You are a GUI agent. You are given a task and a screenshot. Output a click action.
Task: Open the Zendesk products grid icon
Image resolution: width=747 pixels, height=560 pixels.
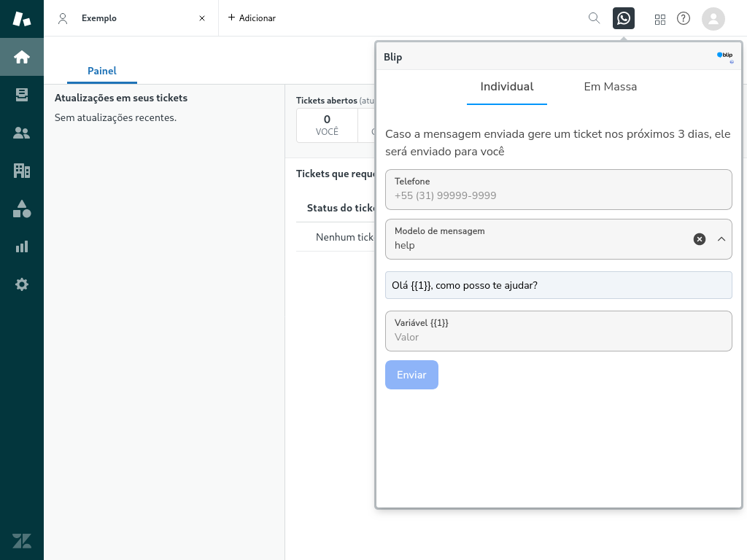coord(660,19)
